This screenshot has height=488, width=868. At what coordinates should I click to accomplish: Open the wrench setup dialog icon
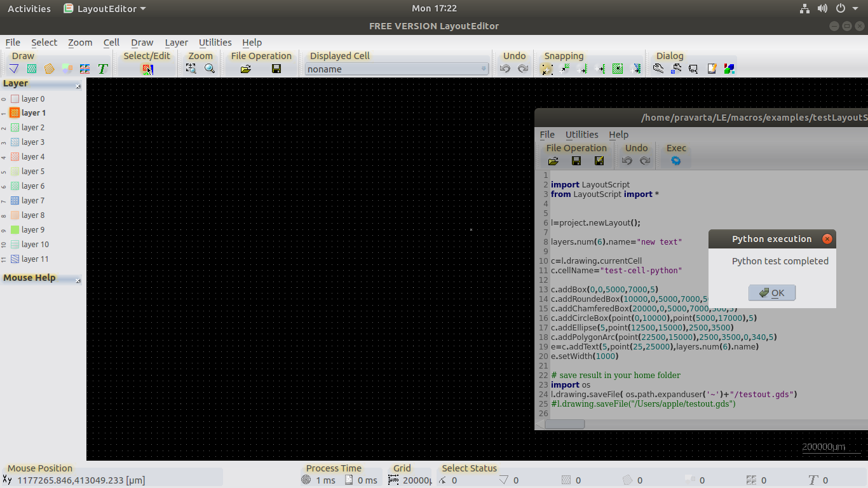pyautogui.click(x=658, y=69)
